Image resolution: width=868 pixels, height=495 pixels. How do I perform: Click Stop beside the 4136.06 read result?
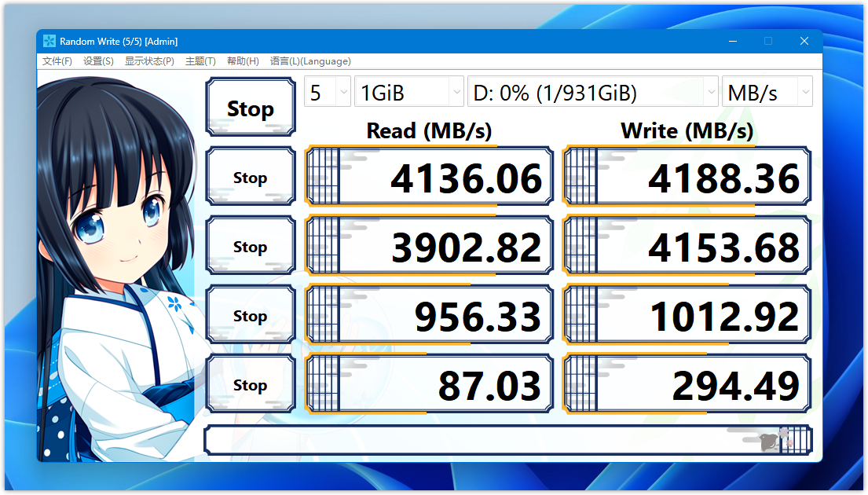point(250,178)
